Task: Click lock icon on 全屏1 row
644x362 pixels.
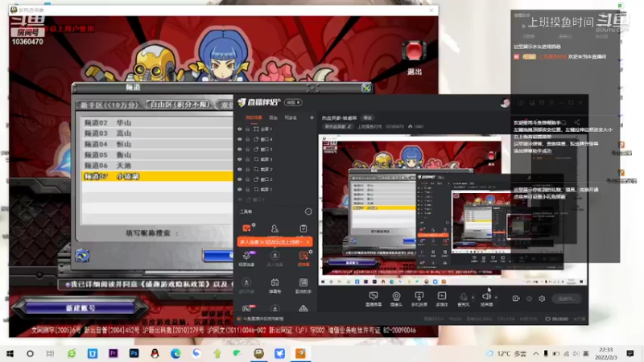Action: pos(248,129)
